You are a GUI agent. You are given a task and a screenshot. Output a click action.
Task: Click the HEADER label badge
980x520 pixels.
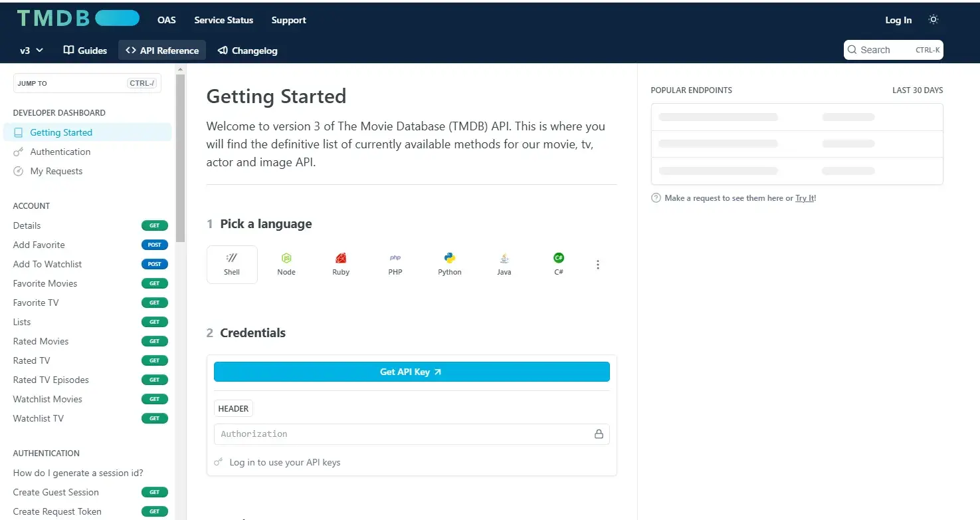tap(233, 409)
